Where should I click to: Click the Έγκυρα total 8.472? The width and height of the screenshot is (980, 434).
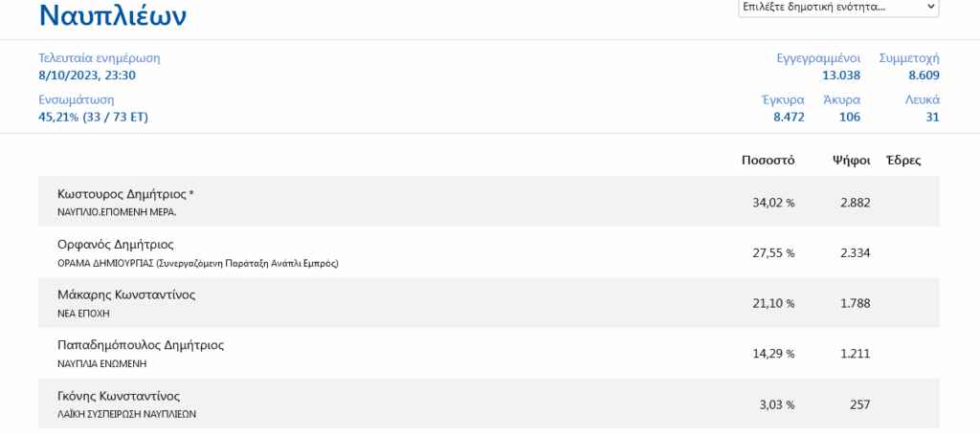789,117
